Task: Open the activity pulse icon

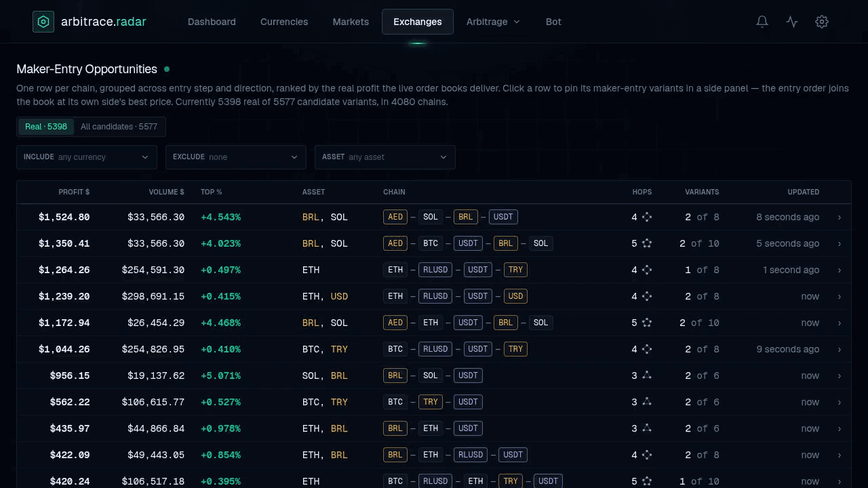Action: click(792, 22)
